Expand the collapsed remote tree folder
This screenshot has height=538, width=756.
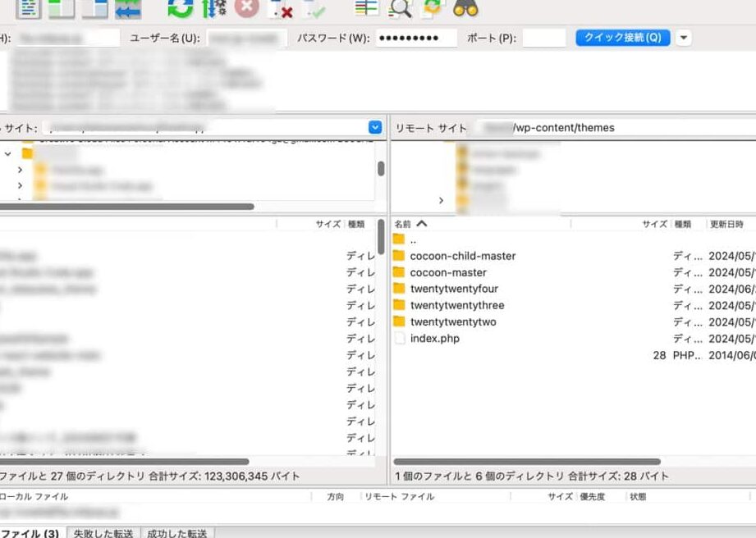pyautogui.click(x=441, y=200)
